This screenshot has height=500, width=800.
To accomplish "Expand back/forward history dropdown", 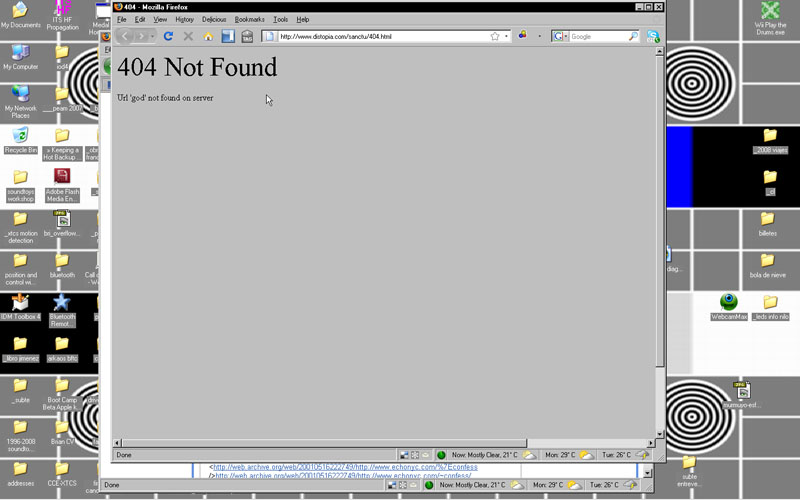I will click(x=152, y=37).
